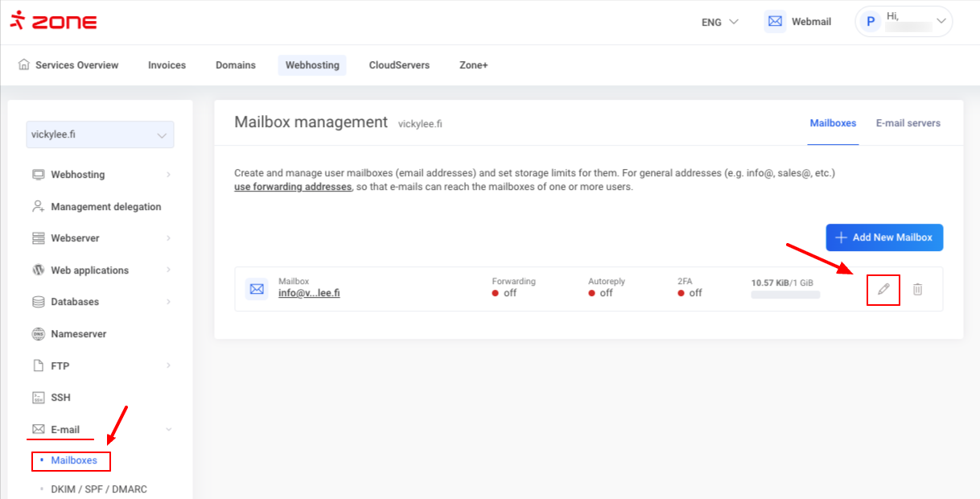
Task: Follow the use forwarding addresses link
Action: click(x=293, y=187)
